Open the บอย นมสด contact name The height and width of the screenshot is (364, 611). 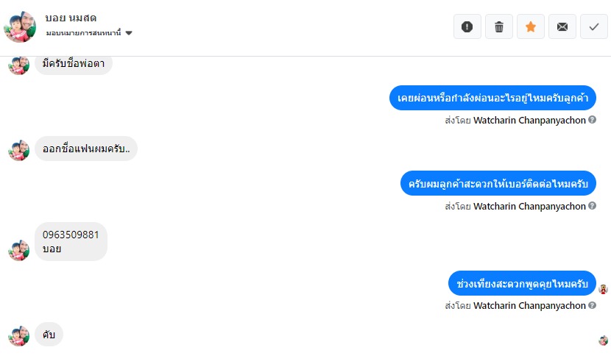point(71,18)
